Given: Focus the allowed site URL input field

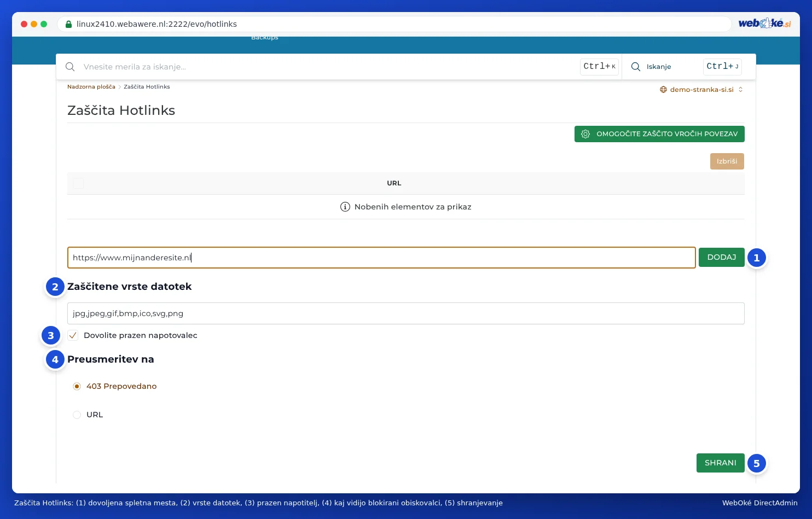Looking at the screenshot, I should pyautogui.click(x=381, y=258).
